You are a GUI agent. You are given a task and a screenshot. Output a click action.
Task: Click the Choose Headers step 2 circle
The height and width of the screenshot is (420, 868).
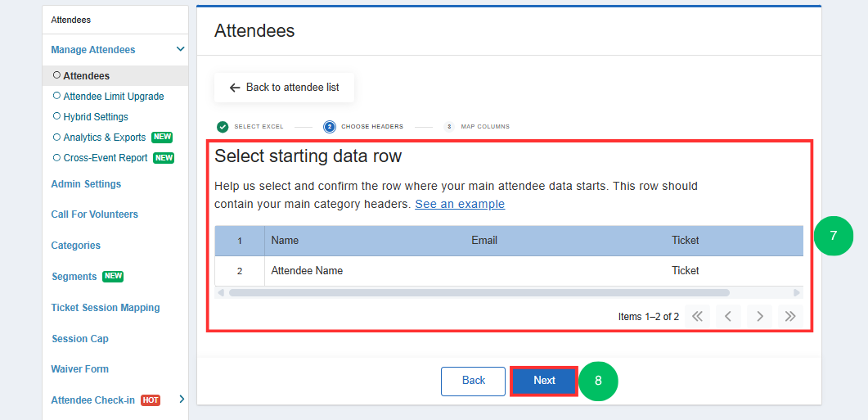point(330,127)
